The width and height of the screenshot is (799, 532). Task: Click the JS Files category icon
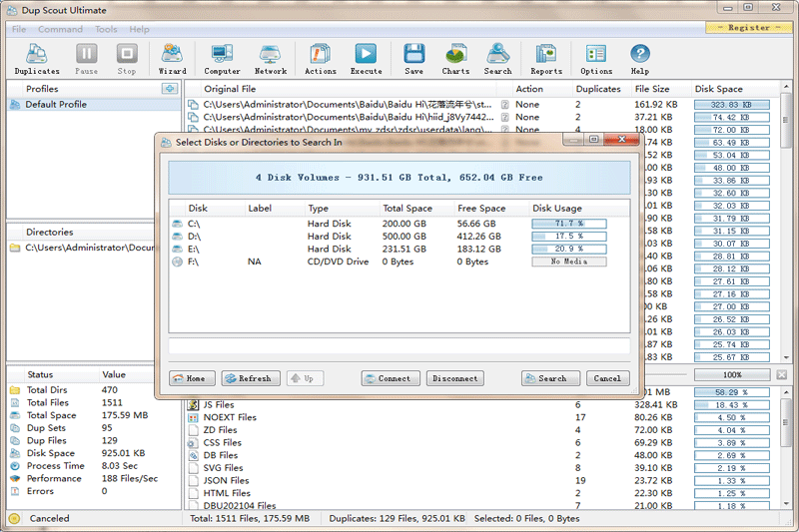coord(193,404)
